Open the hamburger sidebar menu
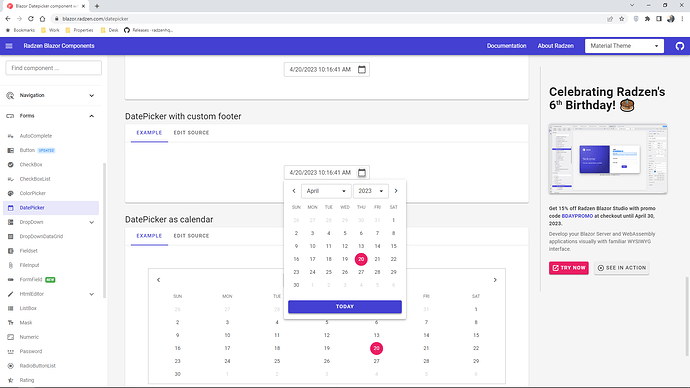 tap(9, 46)
